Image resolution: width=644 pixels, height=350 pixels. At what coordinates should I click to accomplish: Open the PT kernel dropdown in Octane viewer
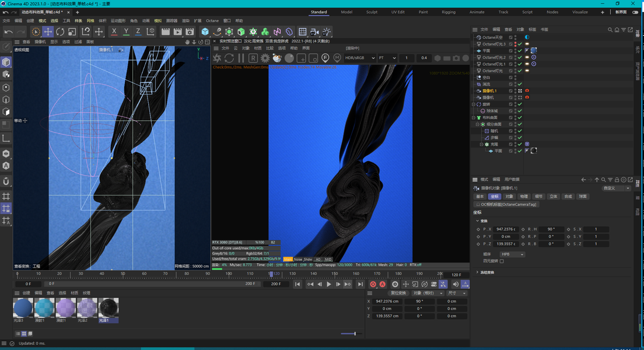387,58
